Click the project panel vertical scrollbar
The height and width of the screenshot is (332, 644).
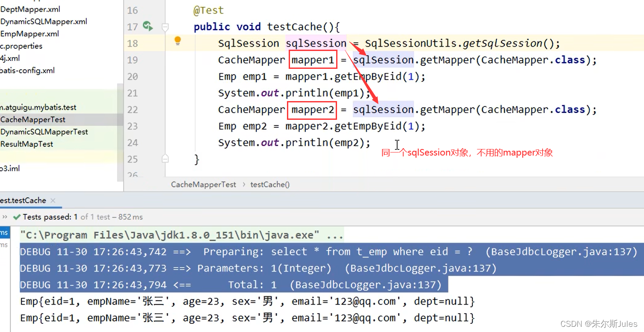click(x=120, y=132)
